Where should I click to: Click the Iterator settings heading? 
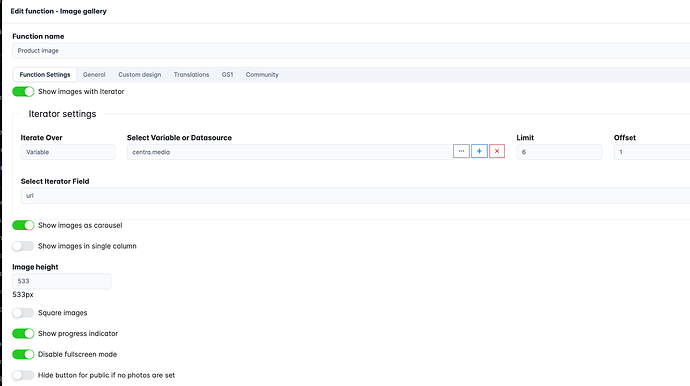[x=62, y=114]
